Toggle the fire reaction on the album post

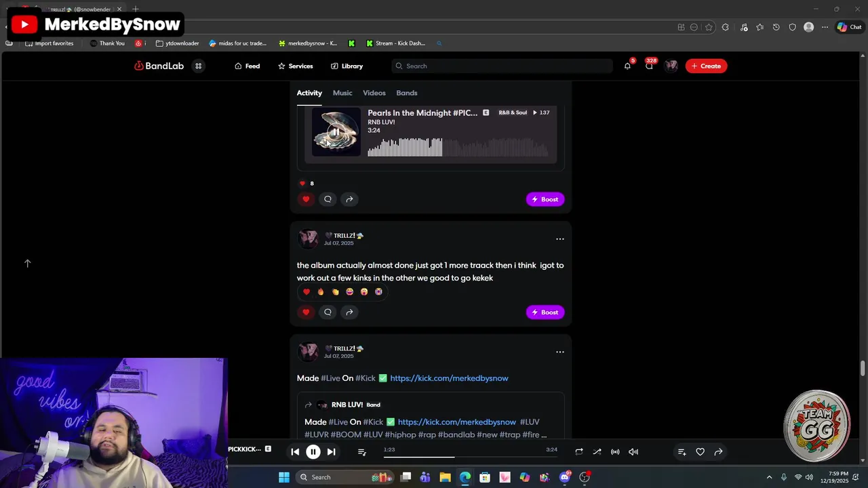(321, 291)
